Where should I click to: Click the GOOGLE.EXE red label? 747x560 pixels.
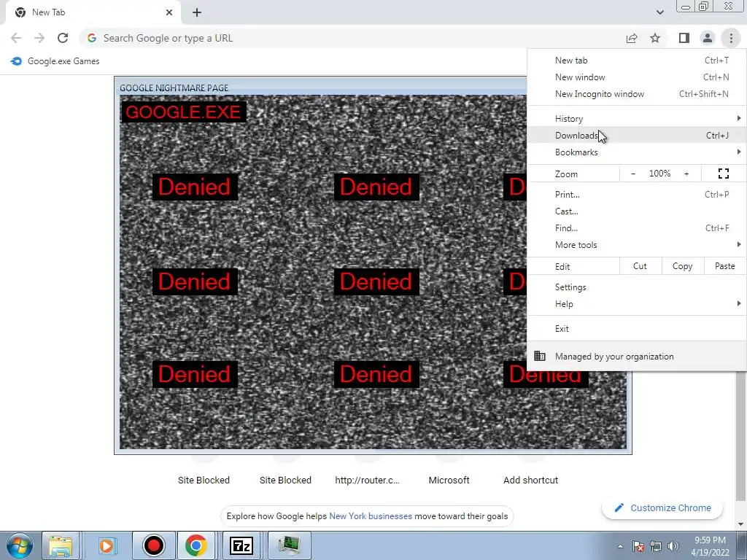[x=183, y=112]
